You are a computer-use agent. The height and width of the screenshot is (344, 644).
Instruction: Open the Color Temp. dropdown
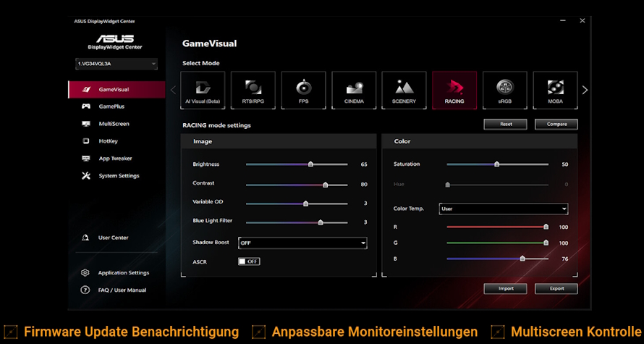504,209
